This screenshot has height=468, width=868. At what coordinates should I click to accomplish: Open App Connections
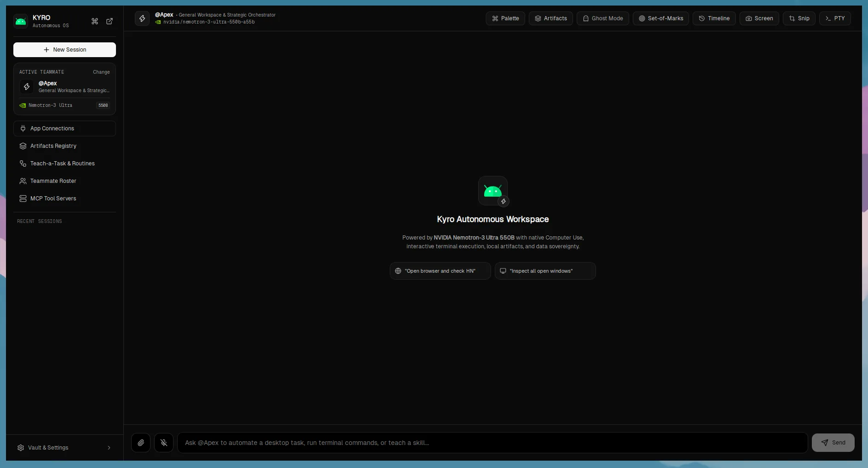tap(64, 129)
